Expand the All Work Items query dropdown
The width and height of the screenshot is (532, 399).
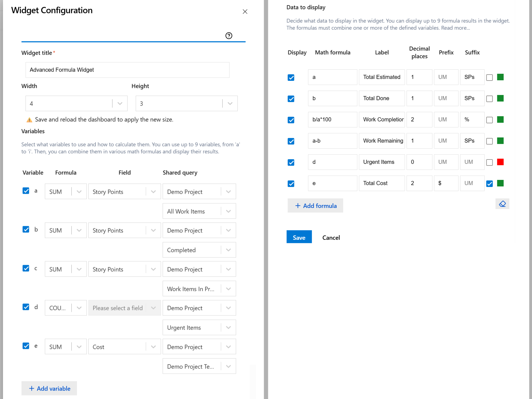pos(199,211)
